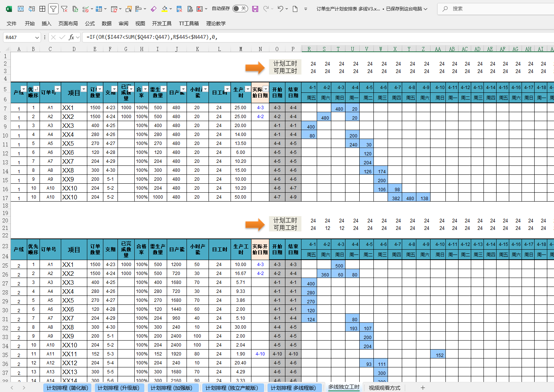This screenshot has height=392, width=554.
Task: Click the fill color paint bucket icon
Action: (164, 9)
